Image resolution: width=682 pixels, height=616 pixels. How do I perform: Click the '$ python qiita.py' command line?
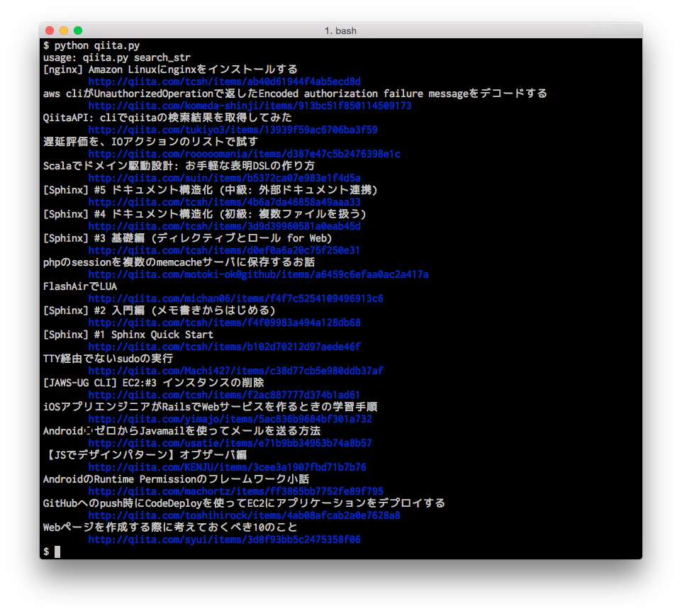pyautogui.click(x=91, y=45)
